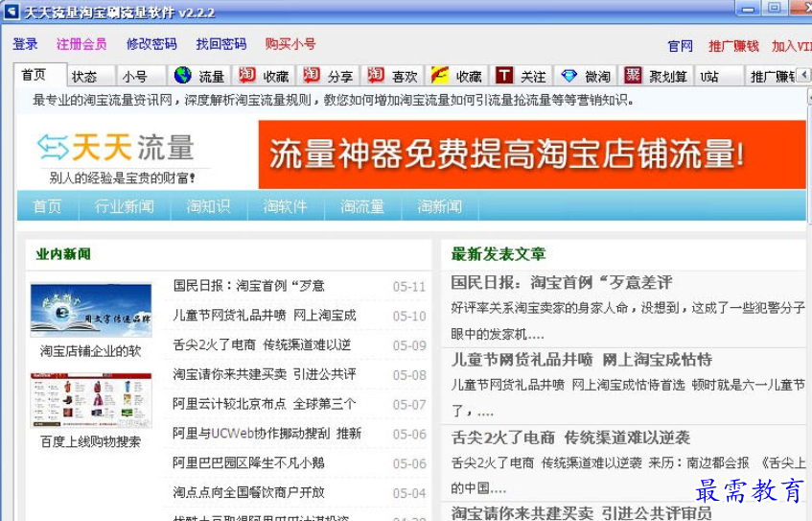The image size is (812, 521).
Task: Click 购买小号 link
Action: coord(290,44)
